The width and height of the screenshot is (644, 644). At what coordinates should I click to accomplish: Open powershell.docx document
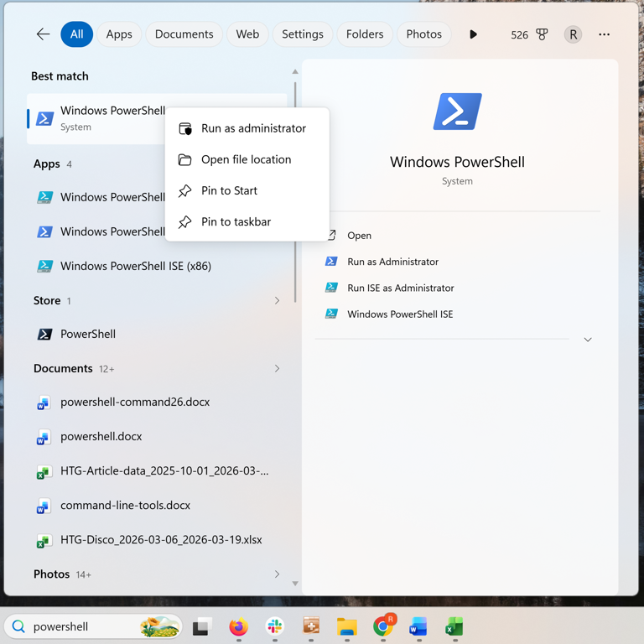pyautogui.click(x=157, y=437)
